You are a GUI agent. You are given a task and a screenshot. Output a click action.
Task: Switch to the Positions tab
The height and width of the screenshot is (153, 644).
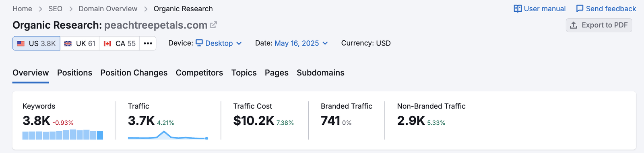point(74,73)
